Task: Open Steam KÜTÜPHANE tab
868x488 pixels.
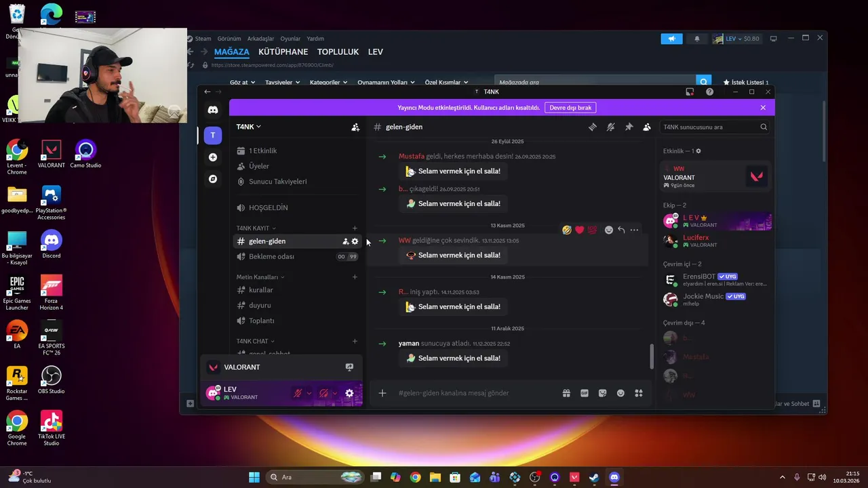Action: (283, 52)
